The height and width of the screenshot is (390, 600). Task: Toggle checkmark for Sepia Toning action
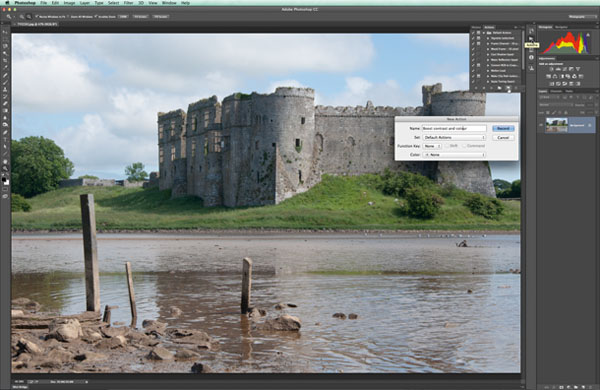click(x=473, y=82)
